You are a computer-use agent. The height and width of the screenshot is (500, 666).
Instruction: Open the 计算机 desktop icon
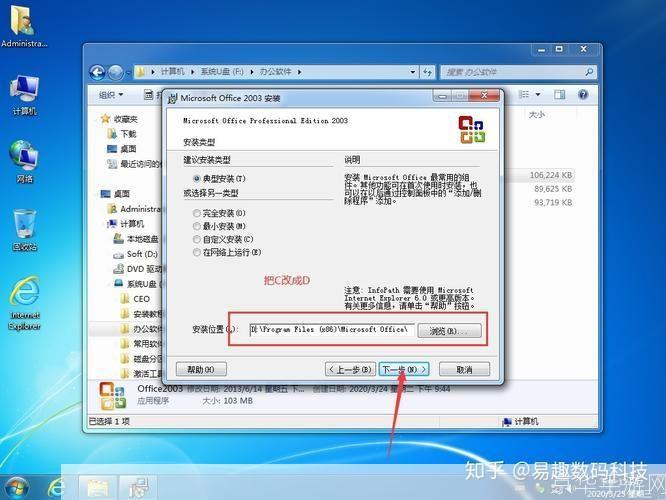point(24,95)
